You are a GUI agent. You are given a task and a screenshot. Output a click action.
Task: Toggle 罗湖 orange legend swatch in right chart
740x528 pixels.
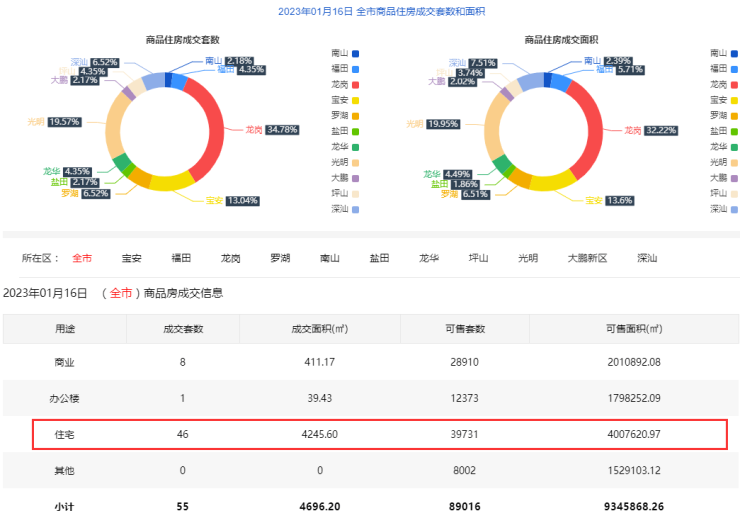click(734, 115)
